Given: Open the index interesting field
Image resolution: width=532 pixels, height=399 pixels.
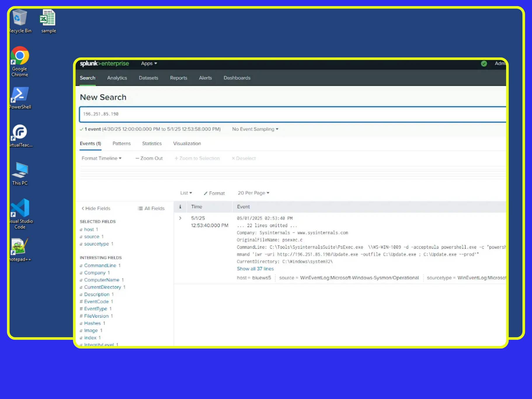Looking at the screenshot, I should coord(90,338).
